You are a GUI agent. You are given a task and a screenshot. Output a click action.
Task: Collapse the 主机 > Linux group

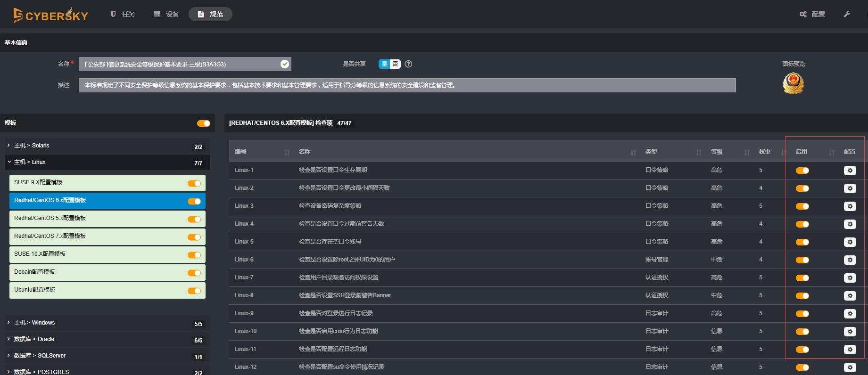[x=30, y=162]
